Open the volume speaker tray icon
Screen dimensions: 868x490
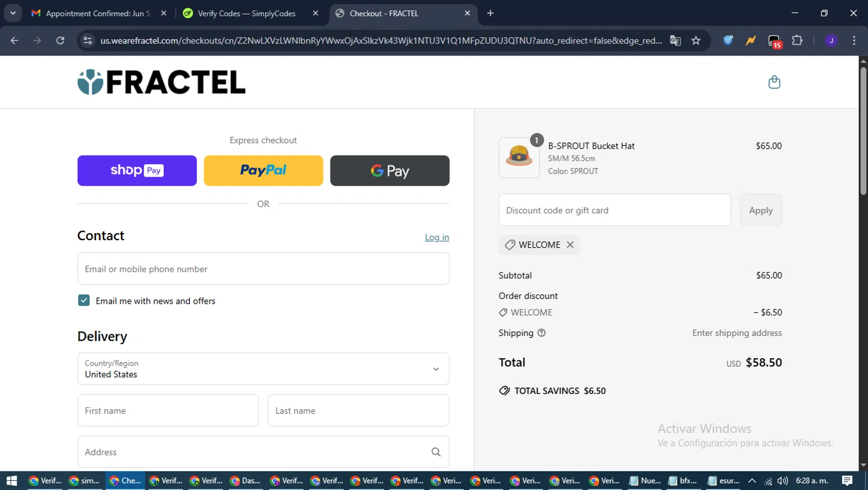(x=783, y=481)
